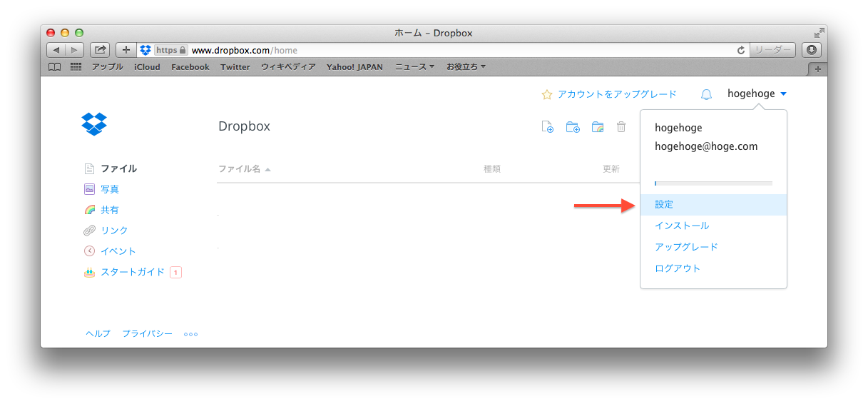868x404 pixels.
Task: Click the storage usage progress bar
Action: 713,183
